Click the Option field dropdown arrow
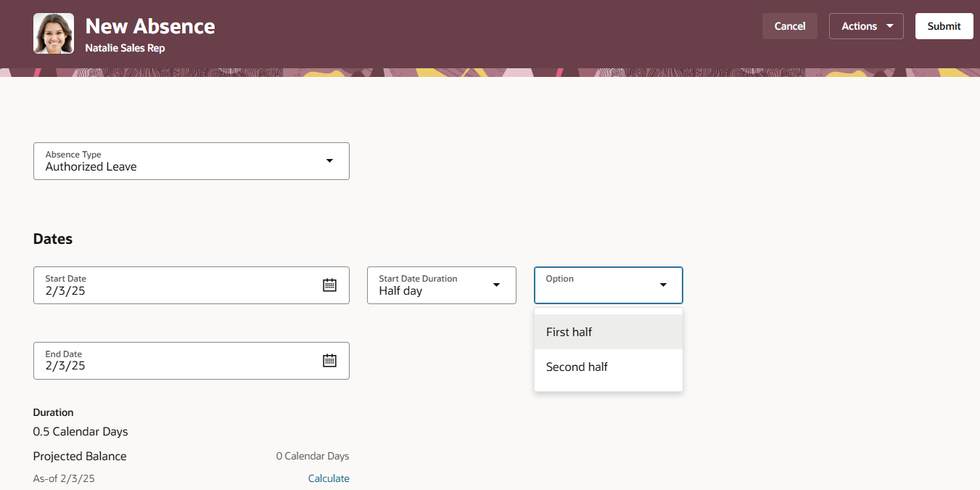Viewport: 980px width, 490px height. click(662, 285)
